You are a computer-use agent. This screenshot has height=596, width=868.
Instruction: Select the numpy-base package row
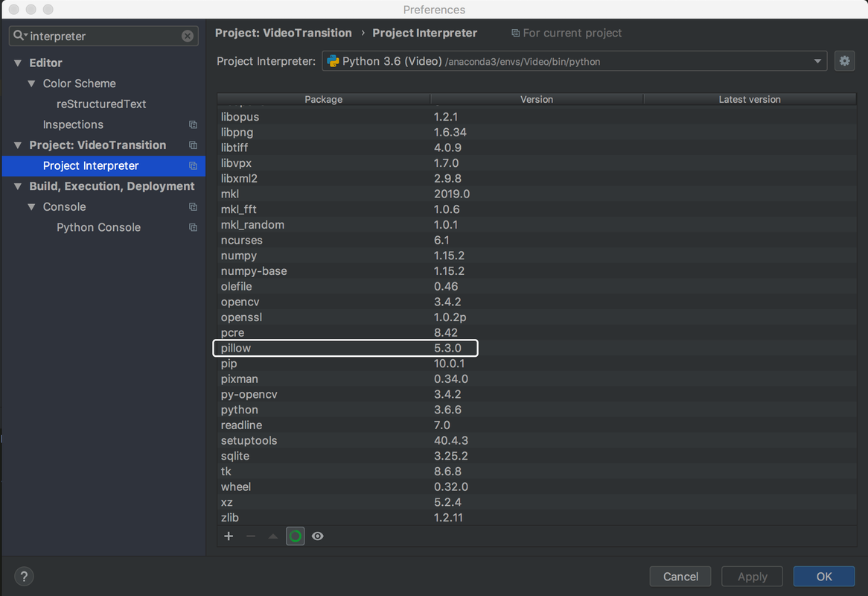(537, 271)
